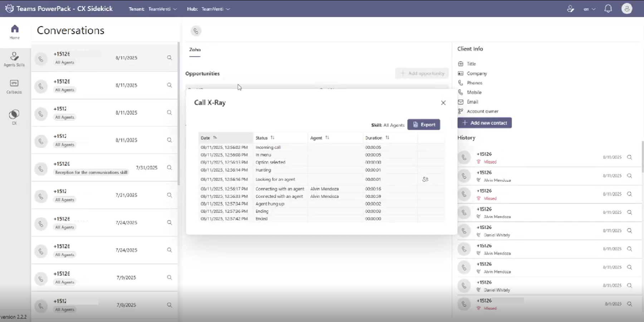
Task: Open Agents Skills in sidebar
Action: click(x=14, y=59)
